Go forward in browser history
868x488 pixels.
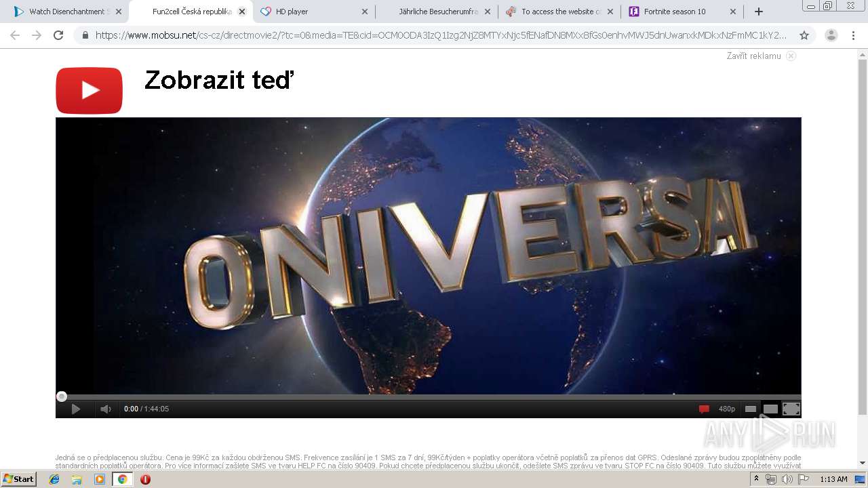[37, 35]
